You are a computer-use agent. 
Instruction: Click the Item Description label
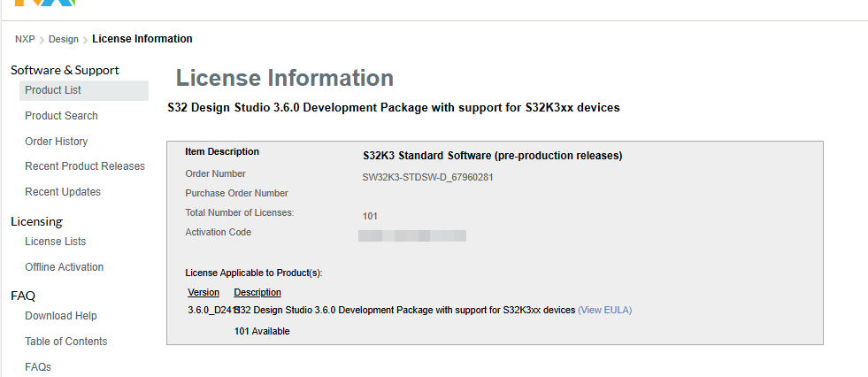click(222, 151)
